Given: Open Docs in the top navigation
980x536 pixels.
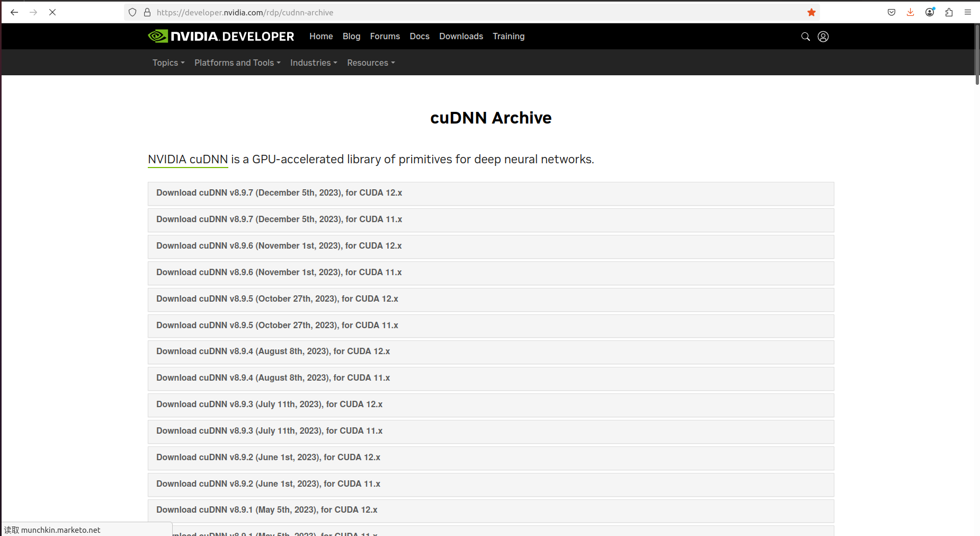Looking at the screenshot, I should pyautogui.click(x=420, y=36).
